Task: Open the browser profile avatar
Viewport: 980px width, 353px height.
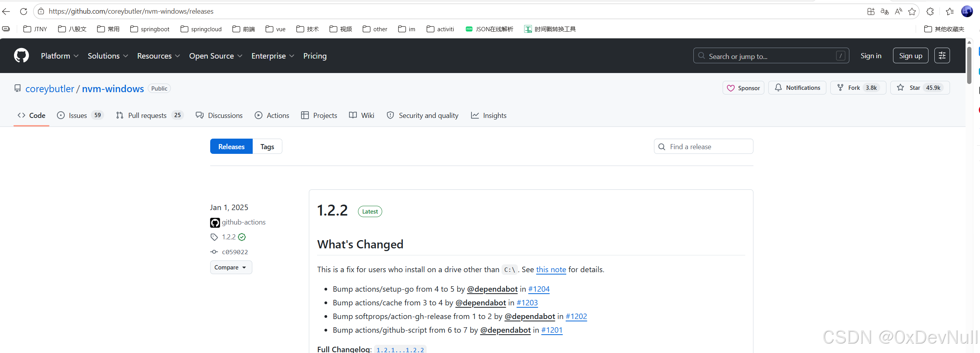Action: (967, 11)
